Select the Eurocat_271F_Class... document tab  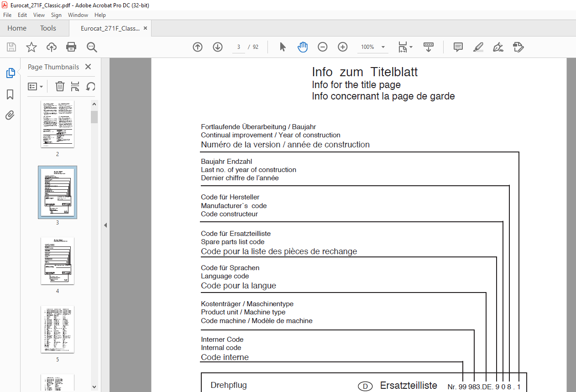[x=110, y=28]
